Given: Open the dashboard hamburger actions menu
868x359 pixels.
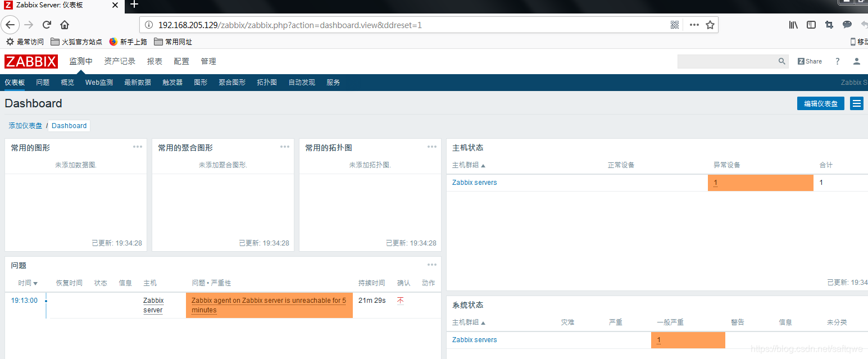Looking at the screenshot, I should [x=857, y=103].
